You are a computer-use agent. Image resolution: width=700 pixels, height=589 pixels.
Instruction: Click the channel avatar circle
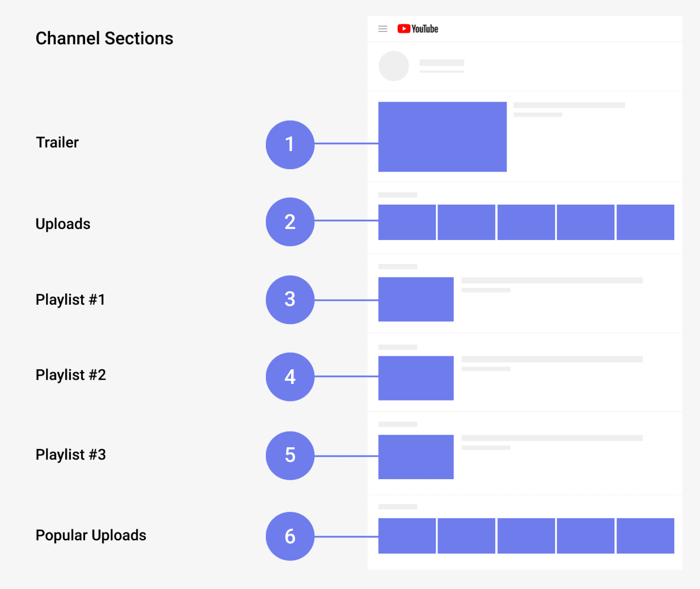point(394,66)
